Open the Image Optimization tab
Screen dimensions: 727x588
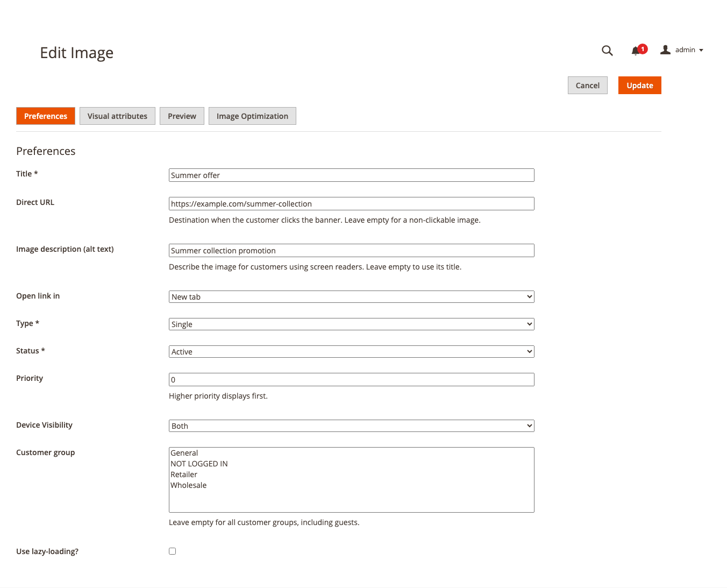252,116
